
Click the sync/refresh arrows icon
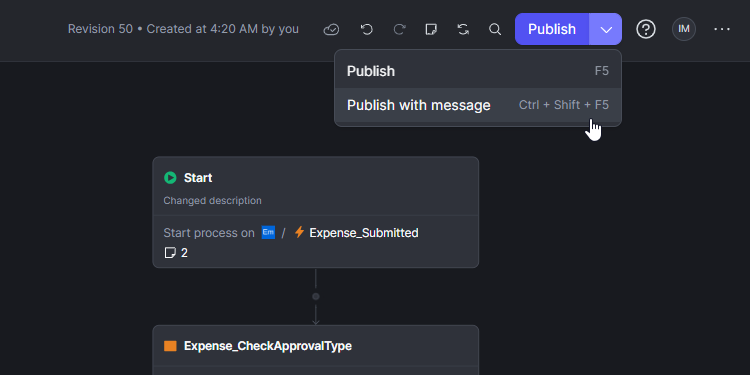click(x=463, y=30)
